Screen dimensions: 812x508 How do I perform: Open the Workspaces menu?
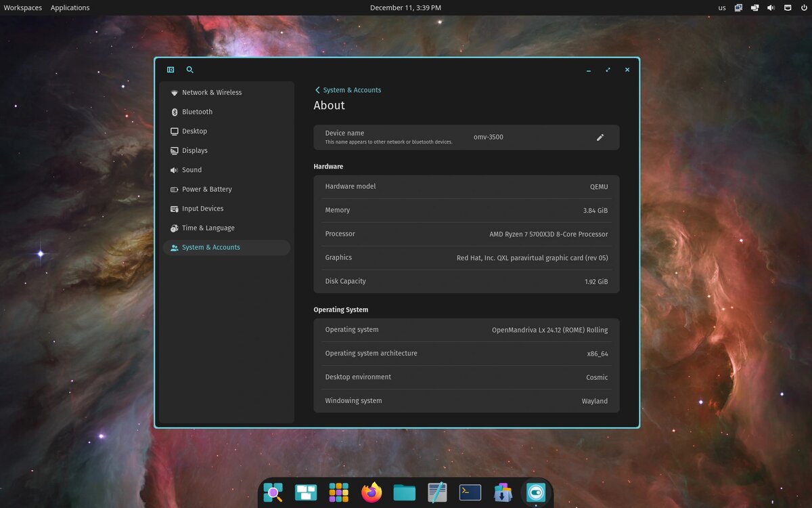pyautogui.click(x=23, y=7)
